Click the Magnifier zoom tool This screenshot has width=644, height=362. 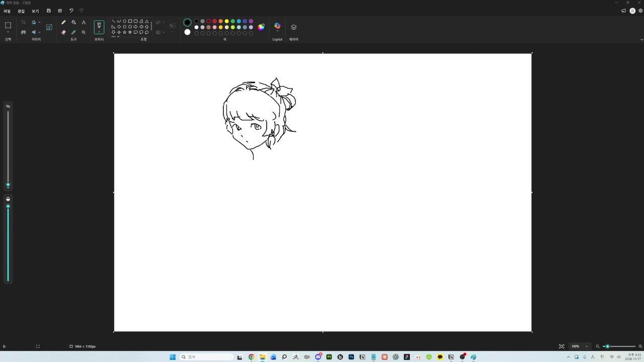point(84,32)
